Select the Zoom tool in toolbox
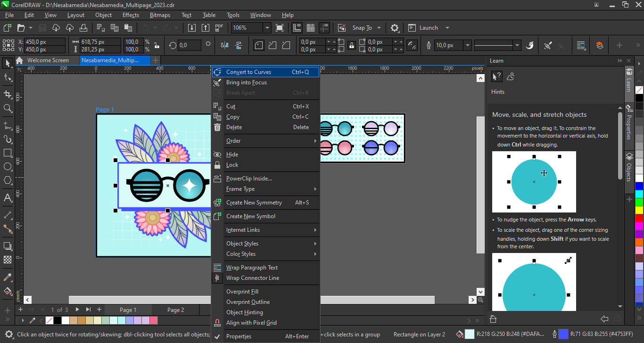 [8, 108]
